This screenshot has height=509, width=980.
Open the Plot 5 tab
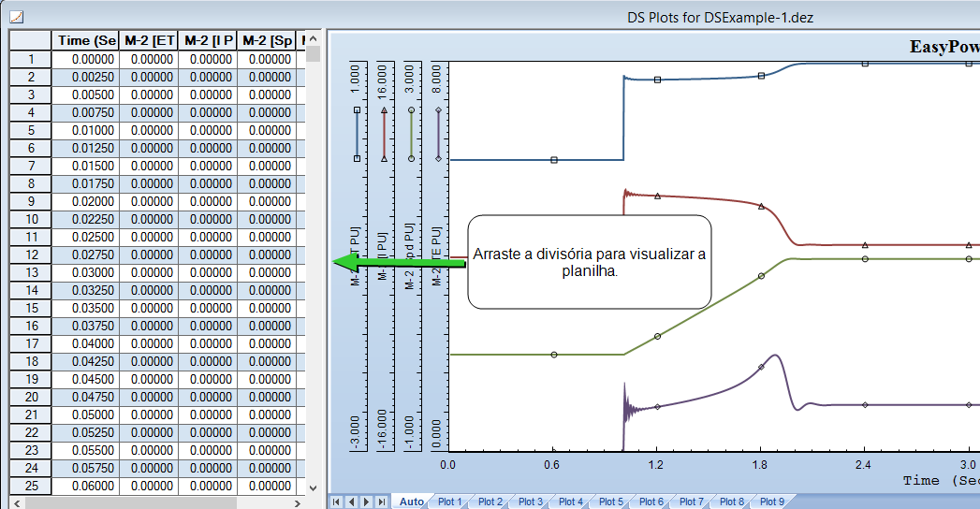611,502
